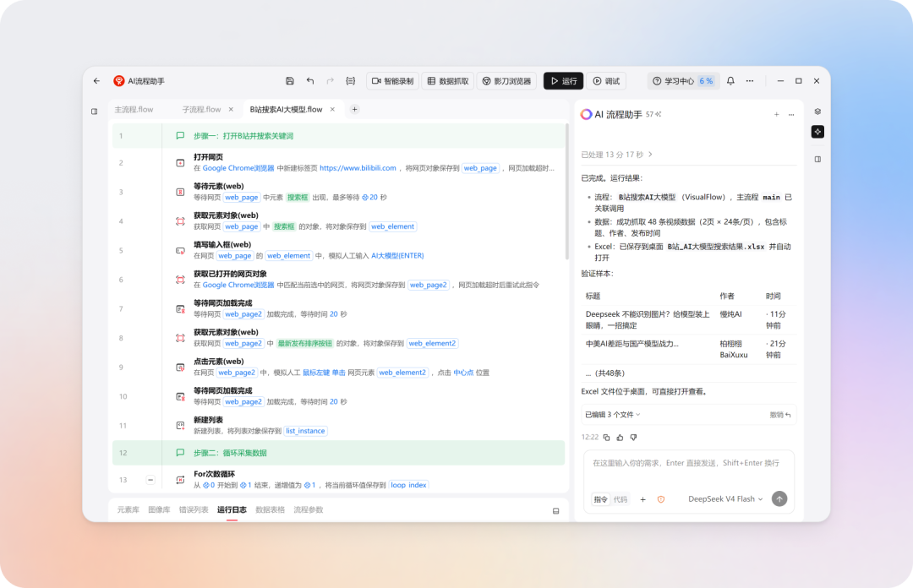The image size is (913, 588).
Task: Click the 打开网页 step icon
Action: pyautogui.click(x=181, y=163)
